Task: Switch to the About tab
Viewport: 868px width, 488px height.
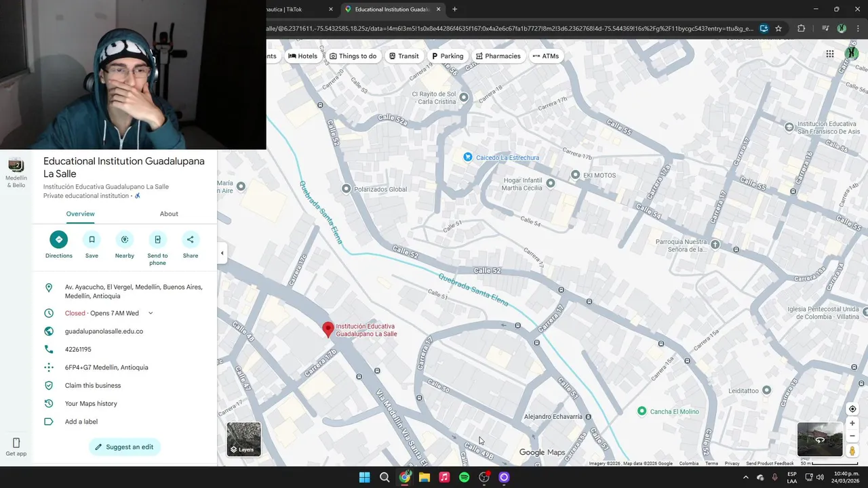Action: (169, 213)
